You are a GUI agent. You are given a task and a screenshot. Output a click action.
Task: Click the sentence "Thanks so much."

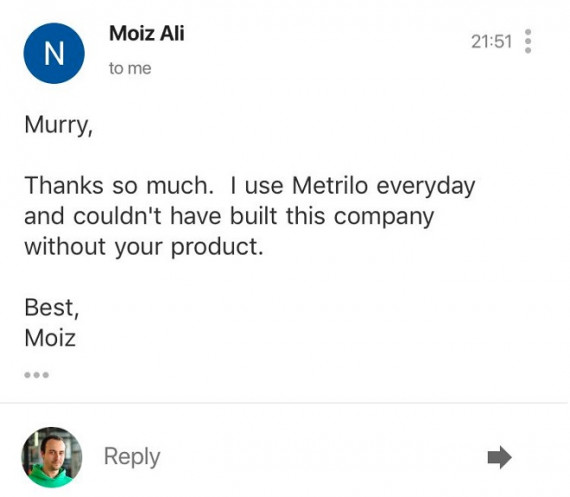(119, 185)
